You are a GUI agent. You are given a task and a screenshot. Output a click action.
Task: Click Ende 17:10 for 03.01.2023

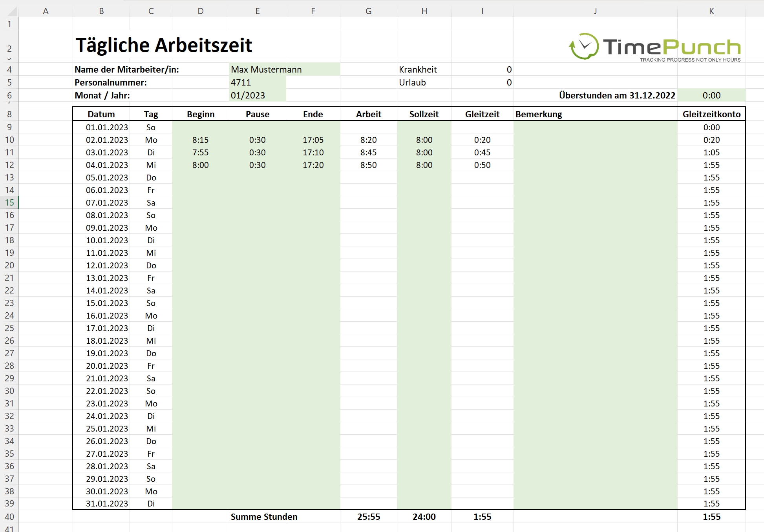(x=313, y=152)
